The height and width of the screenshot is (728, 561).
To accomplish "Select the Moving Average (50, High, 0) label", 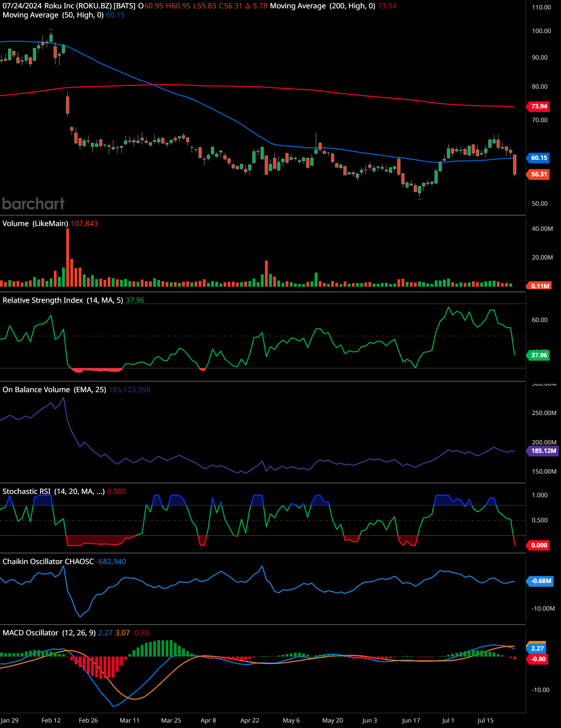I will point(53,15).
